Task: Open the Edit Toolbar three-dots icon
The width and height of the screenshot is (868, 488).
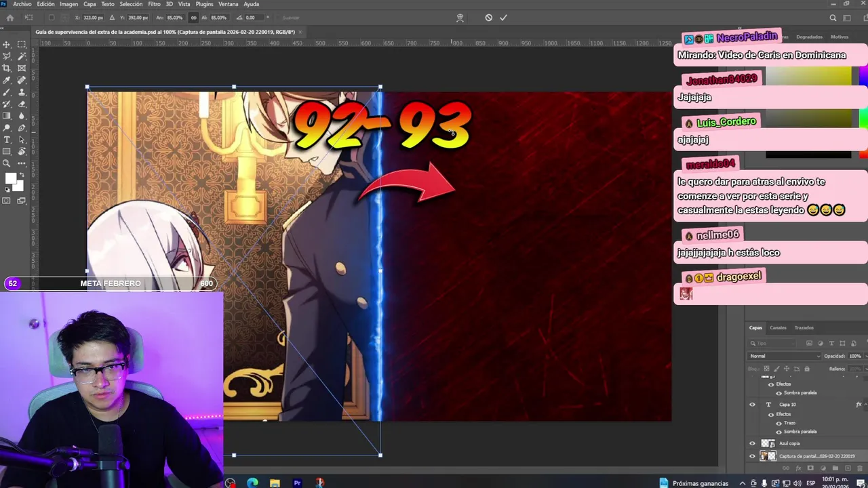Action: point(22,163)
